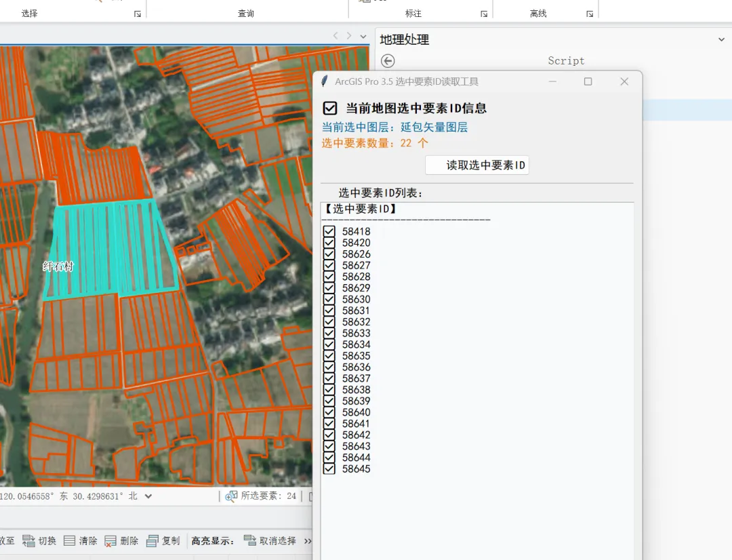The width and height of the screenshot is (732, 560).
Task: Click ID value 58640 in the list
Action: [x=357, y=412]
